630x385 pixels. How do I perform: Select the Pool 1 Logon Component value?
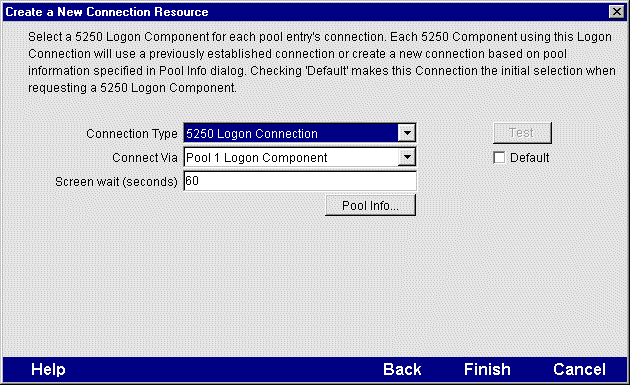[x=257, y=158]
